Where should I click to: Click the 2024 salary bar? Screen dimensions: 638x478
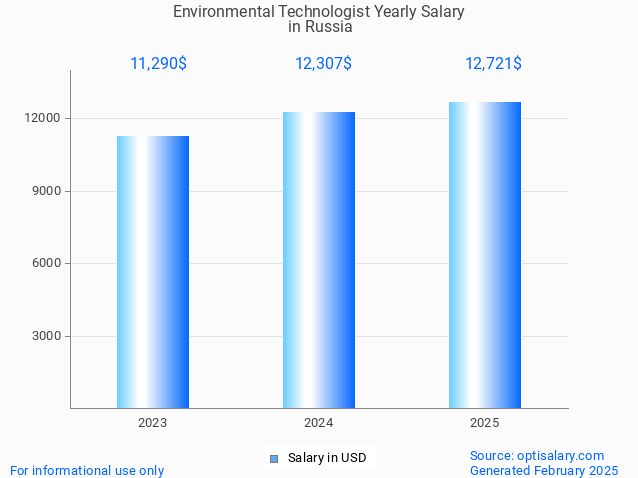(x=319, y=260)
